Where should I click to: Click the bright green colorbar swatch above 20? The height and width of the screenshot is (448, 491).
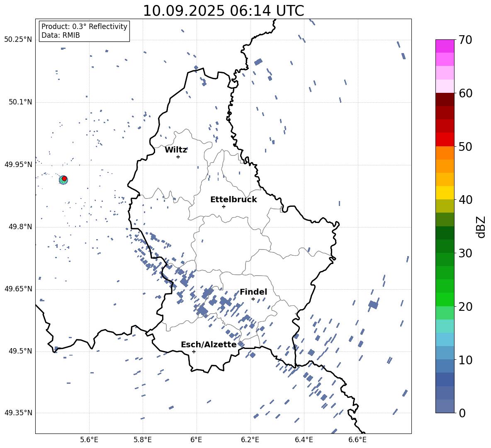(x=445, y=300)
